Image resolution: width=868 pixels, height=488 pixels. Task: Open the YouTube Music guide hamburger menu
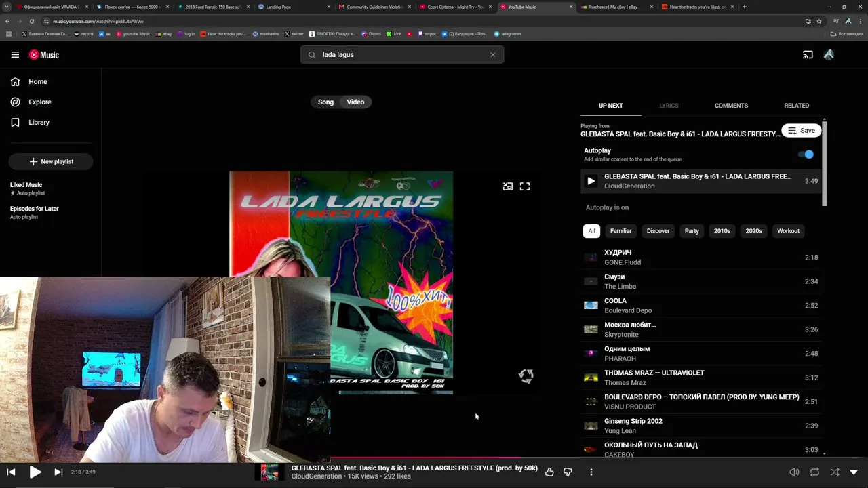point(15,55)
